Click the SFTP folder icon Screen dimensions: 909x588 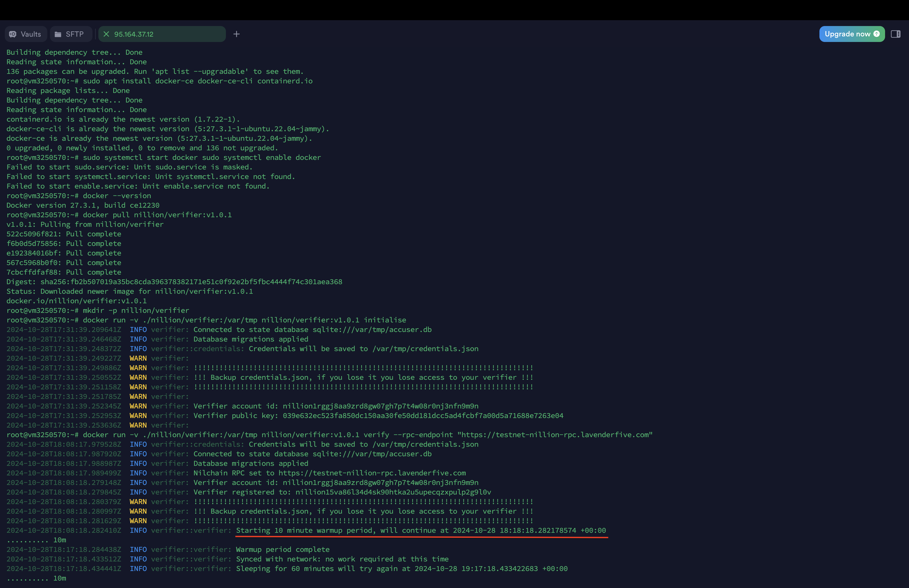click(58, 34)
